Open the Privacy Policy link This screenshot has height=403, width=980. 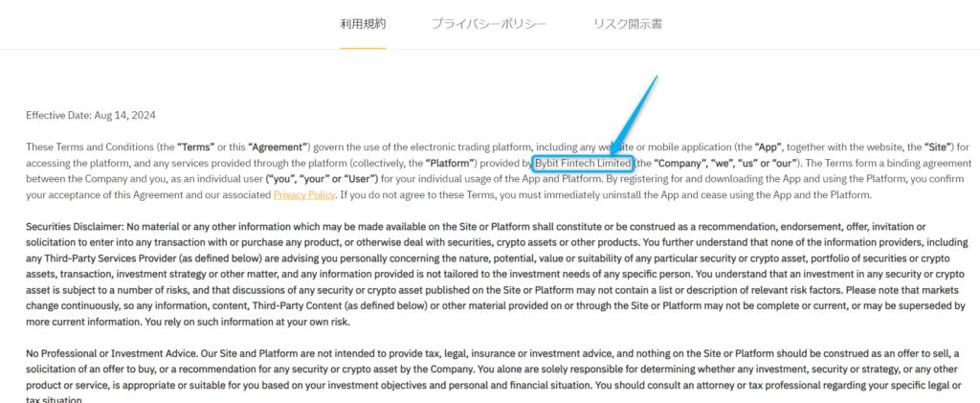pyautogui.click(x=304, y=195)
